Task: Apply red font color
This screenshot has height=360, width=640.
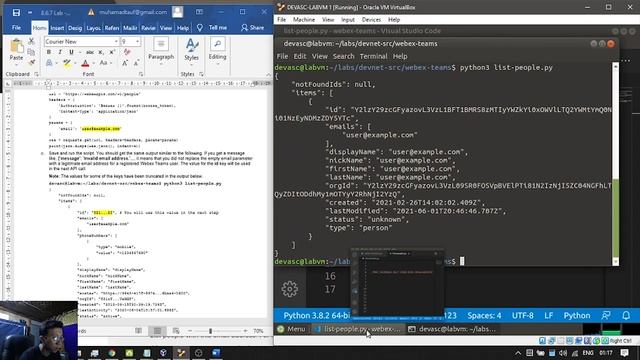Action: click(x=85, y=63)
